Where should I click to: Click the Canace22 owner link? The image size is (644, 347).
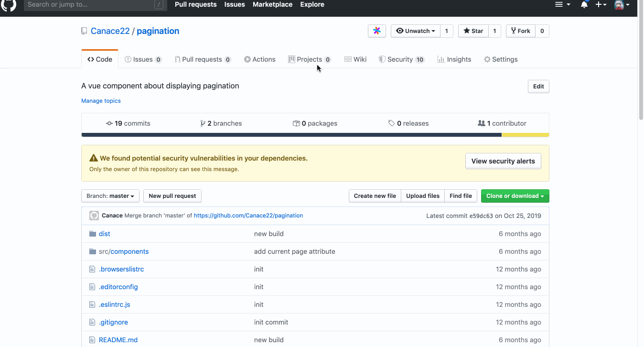click(x=110, y=31)
